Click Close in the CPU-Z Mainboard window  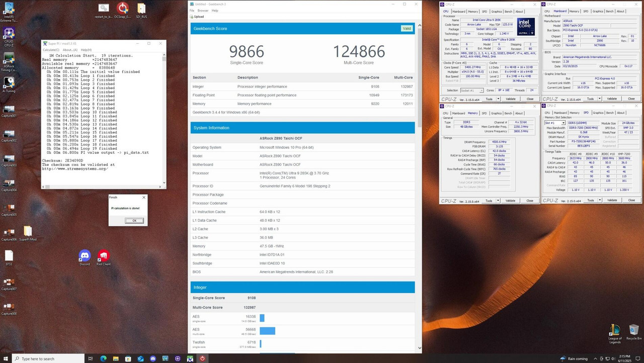pos(631,99)
